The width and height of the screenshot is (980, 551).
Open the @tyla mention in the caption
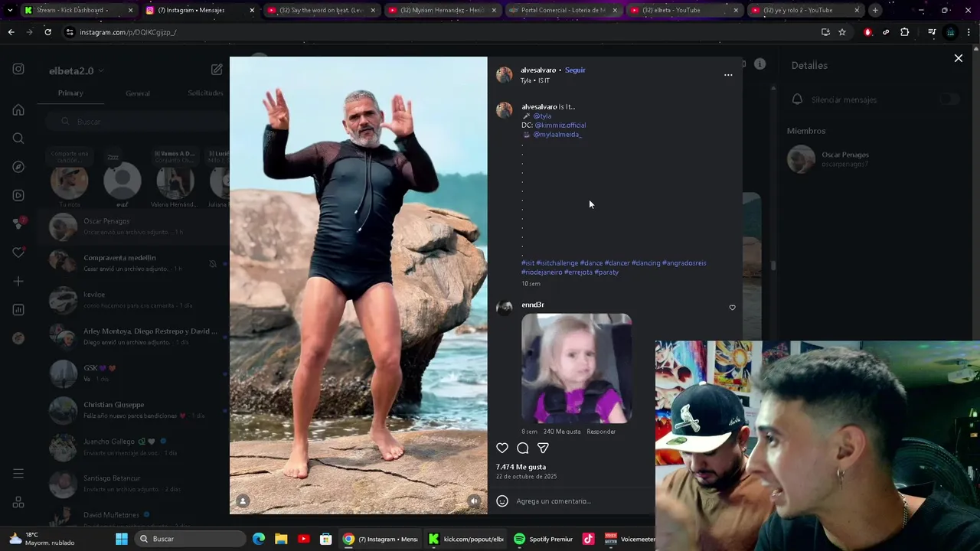click(x=542, y=116)
